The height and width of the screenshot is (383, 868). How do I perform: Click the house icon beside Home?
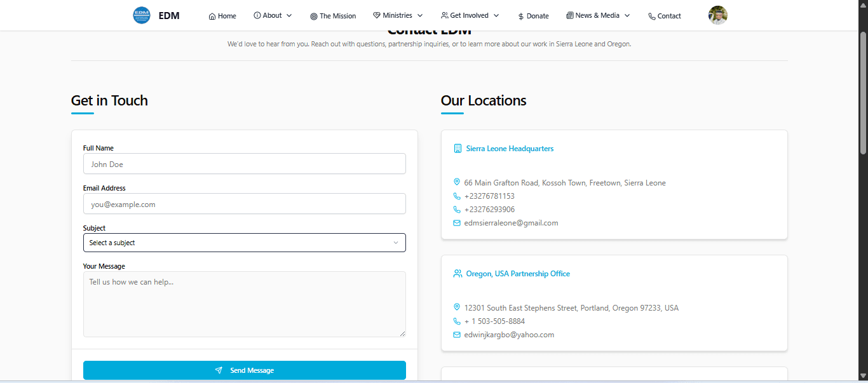pos(212,16)
